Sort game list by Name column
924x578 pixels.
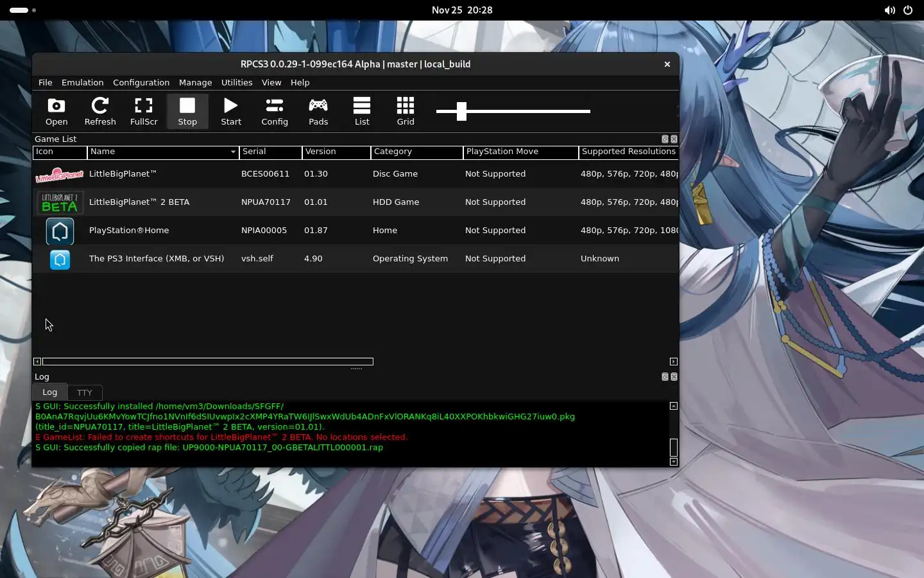click(x=163, y=152)
